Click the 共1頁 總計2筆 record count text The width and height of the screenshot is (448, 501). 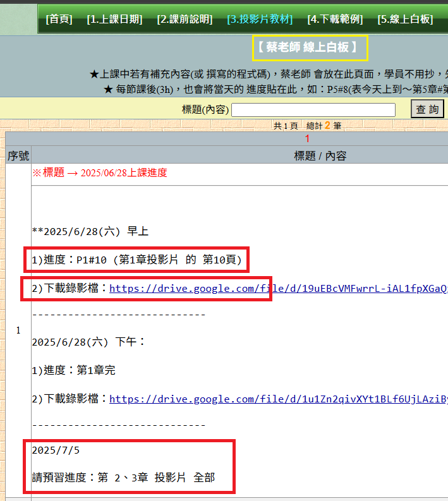[x=307, y=126]
